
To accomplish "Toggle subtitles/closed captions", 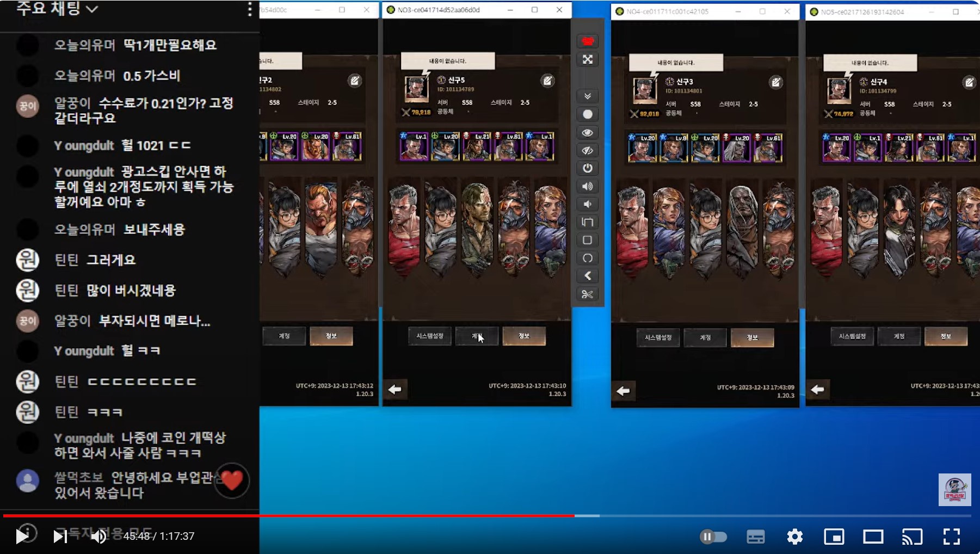I will coord(755,537).
